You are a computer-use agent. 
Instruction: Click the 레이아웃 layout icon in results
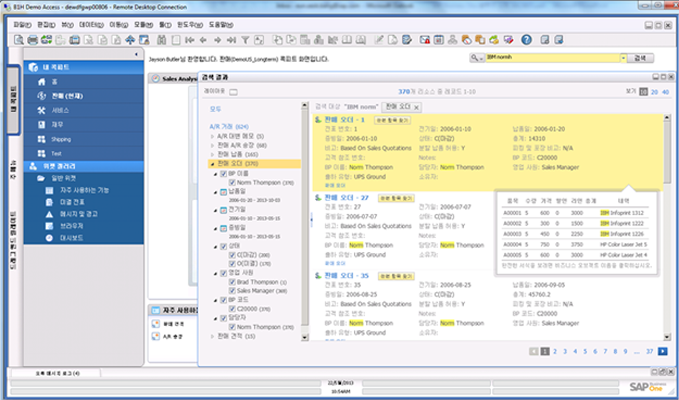pos(233,92)
